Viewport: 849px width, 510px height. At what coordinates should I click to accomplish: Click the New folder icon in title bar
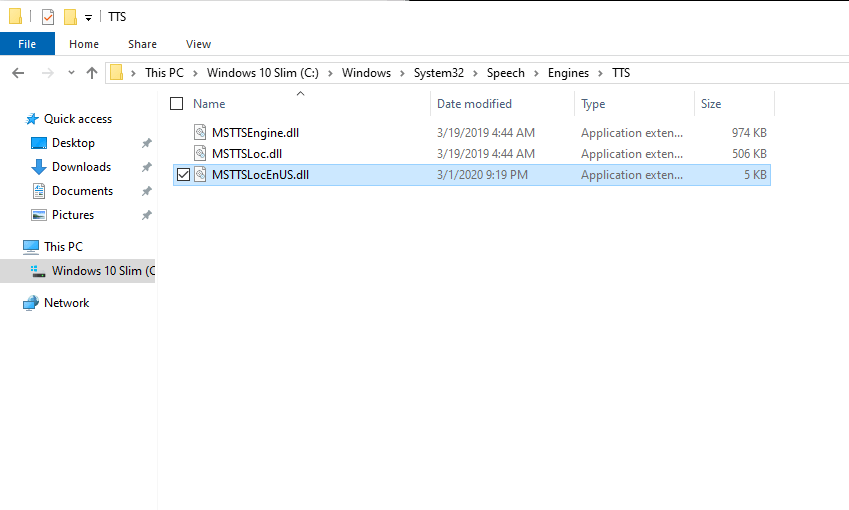pos(70,17)
